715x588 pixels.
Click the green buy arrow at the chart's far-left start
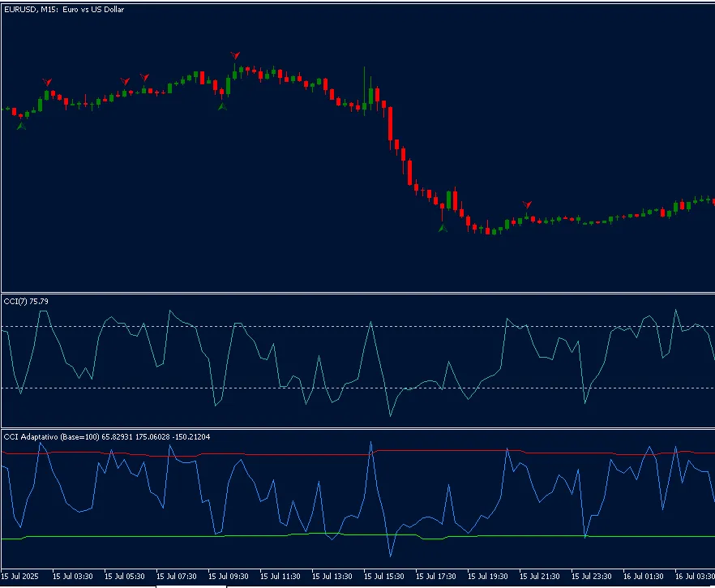[22, 125]
